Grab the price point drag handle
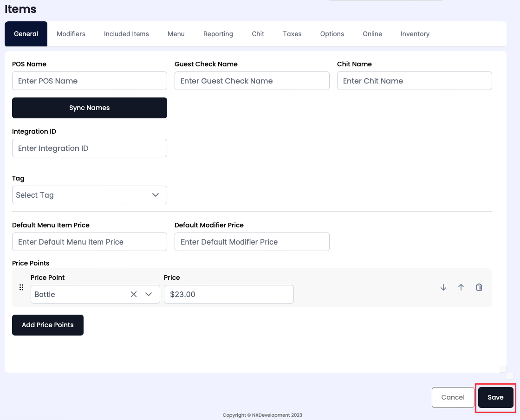Image resolution: width=520 pixels, height=420 pixels. pyautogui.click(x=21, y=287)
